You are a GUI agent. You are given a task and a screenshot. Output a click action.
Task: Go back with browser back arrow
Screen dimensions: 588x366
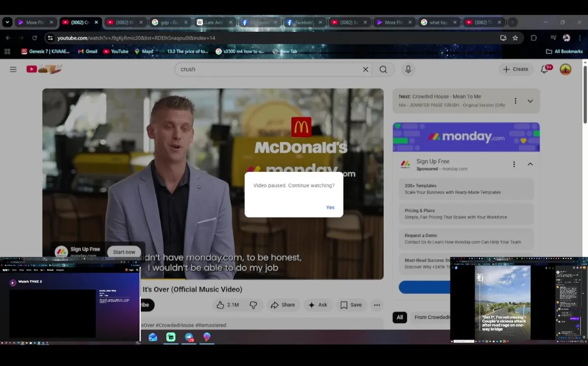8,38
